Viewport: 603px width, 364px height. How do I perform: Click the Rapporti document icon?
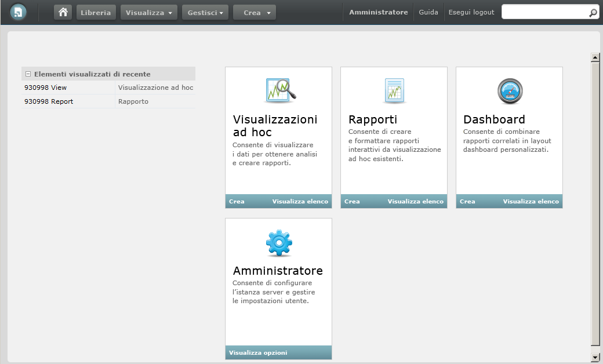[x=394, y=90]
